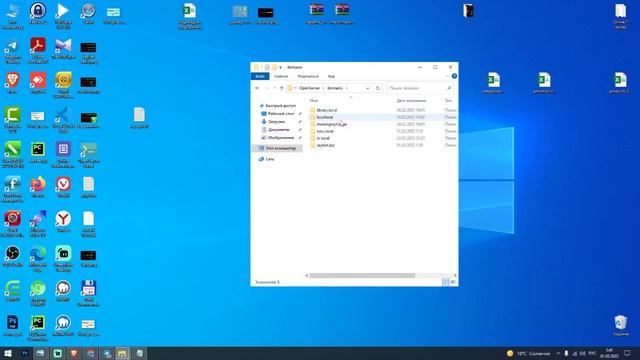Show hidden system tray icons
The image size is (640, 360).
(x=558, y=353)
